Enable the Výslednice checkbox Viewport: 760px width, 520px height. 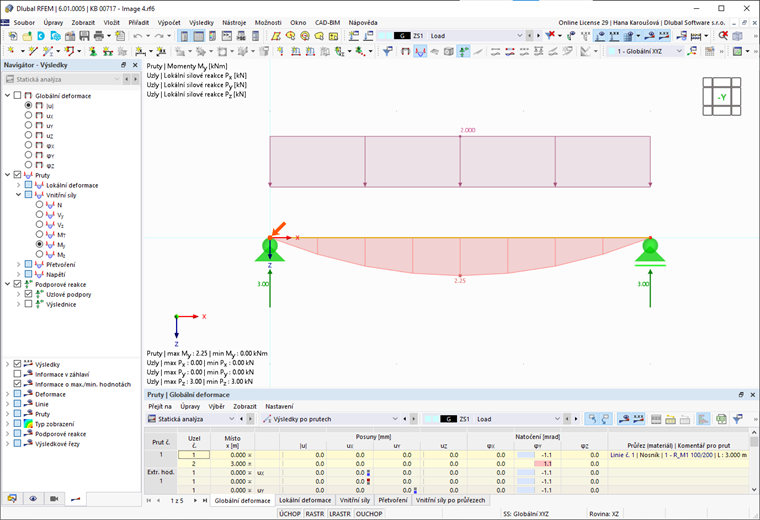pos(29,304)
